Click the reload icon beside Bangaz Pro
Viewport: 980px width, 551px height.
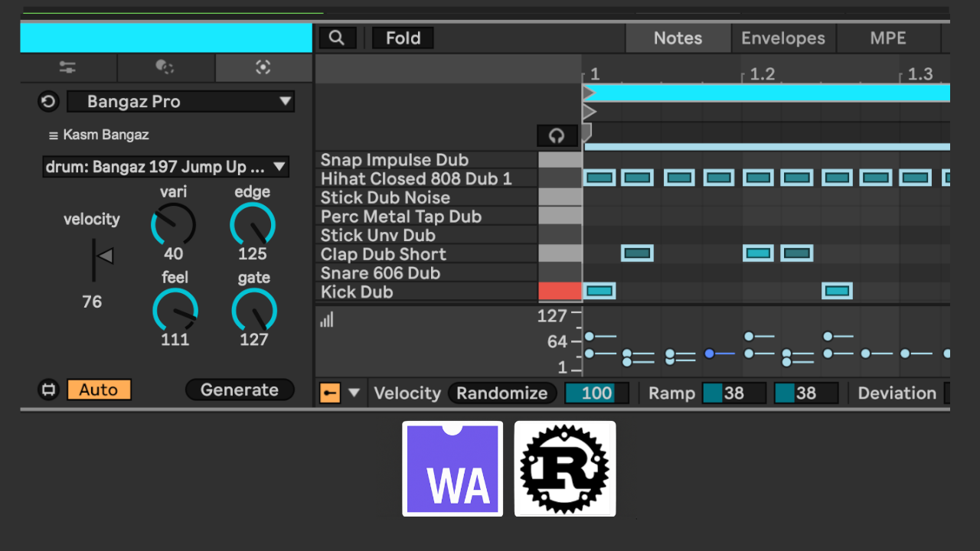49,102
